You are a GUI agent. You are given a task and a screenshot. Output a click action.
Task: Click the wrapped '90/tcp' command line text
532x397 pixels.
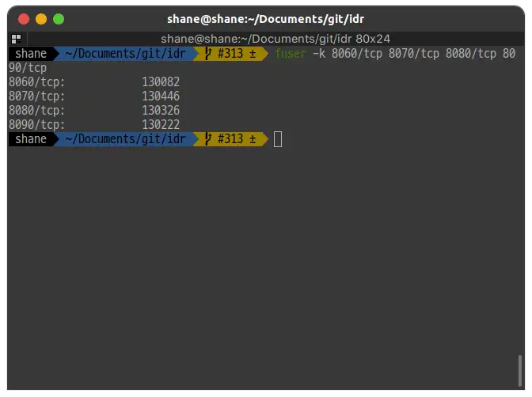28,68
